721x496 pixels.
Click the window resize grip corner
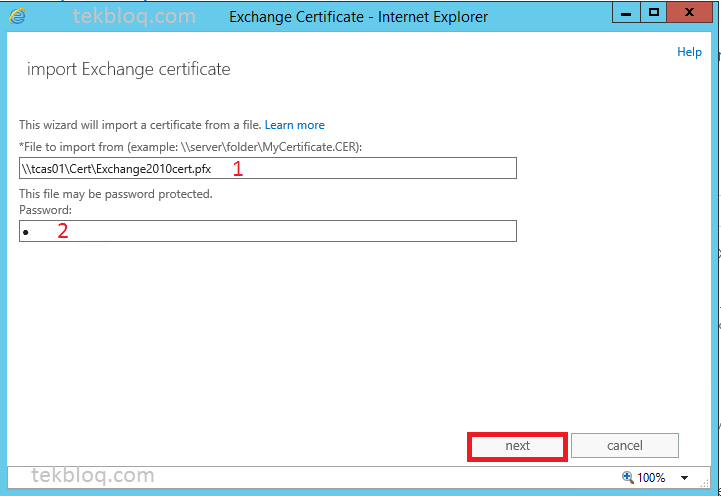[704, 483]
